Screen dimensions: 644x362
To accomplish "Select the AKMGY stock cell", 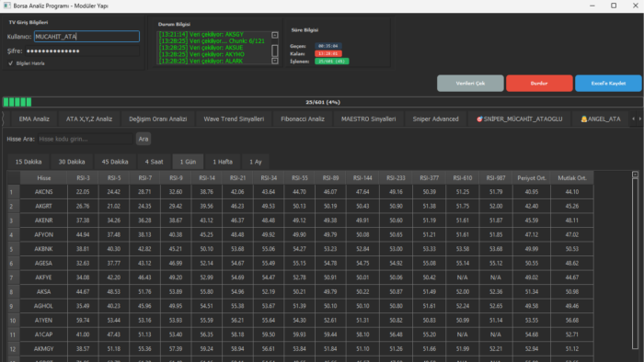I will pyautogui.click(x=43, y=349).
